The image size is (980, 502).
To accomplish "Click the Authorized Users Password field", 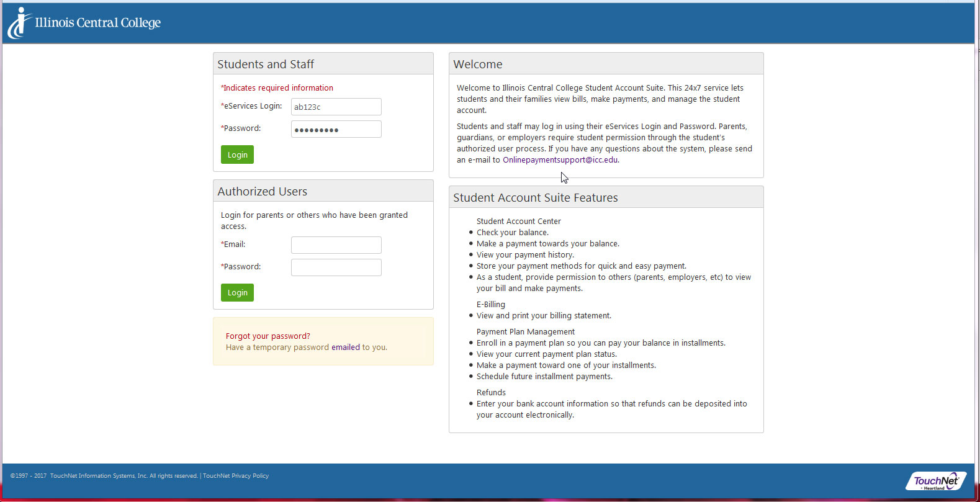I will coord(336,267).
